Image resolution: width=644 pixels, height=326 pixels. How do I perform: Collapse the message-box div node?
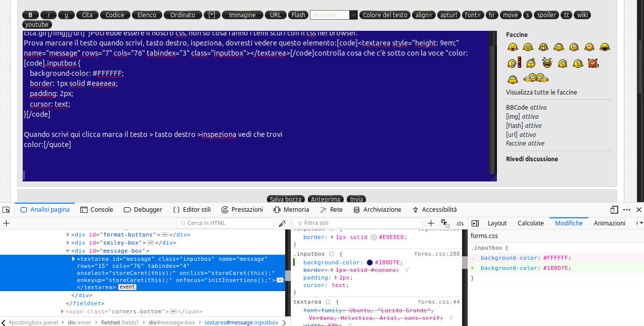pos(68,251)
